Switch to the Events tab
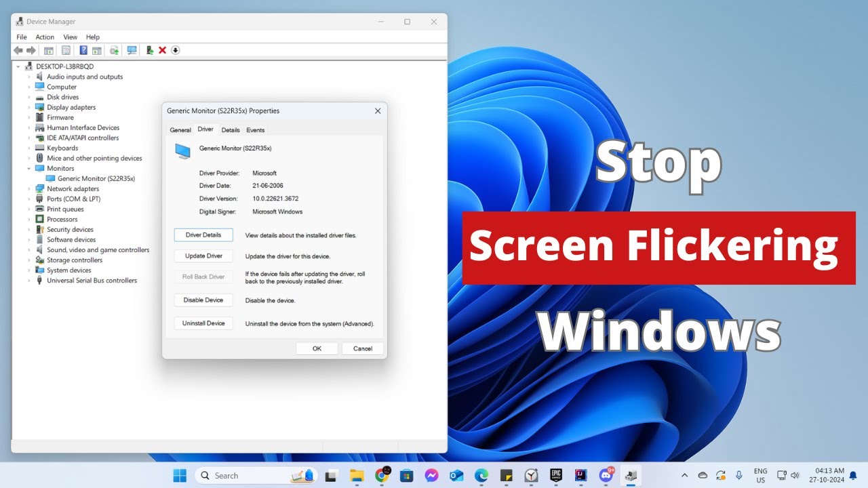This screenshot has width=868, height=488. click(256, 130)
